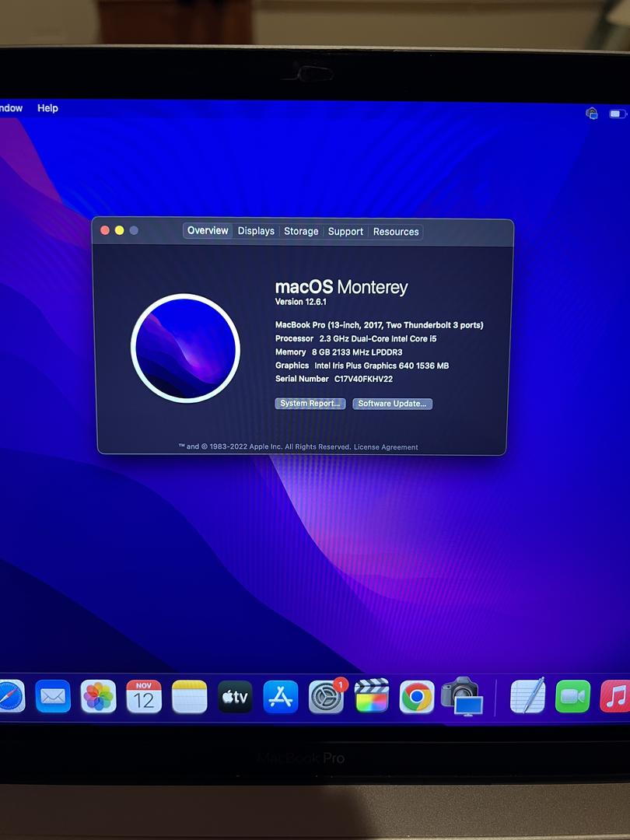The height and width of the screenshot is (840, 630).
Task: Click the Software Update button
Action: click(392, 404)
